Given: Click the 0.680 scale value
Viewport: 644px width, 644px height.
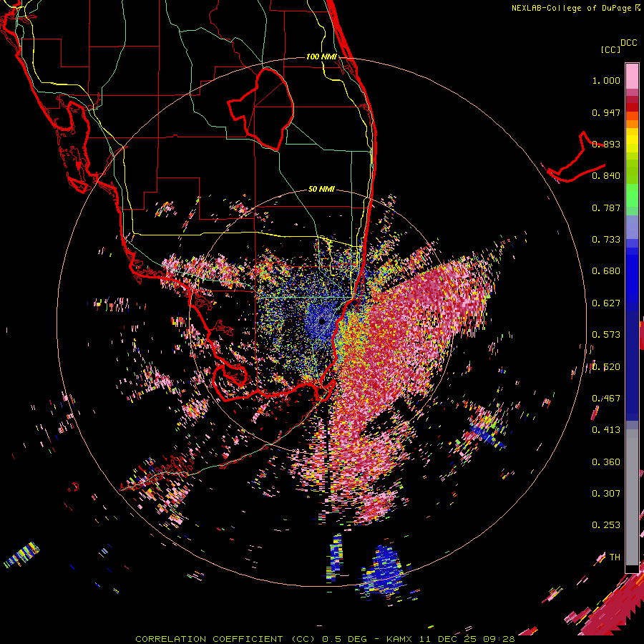Looking at the screenshot, I should click(606, 271).
